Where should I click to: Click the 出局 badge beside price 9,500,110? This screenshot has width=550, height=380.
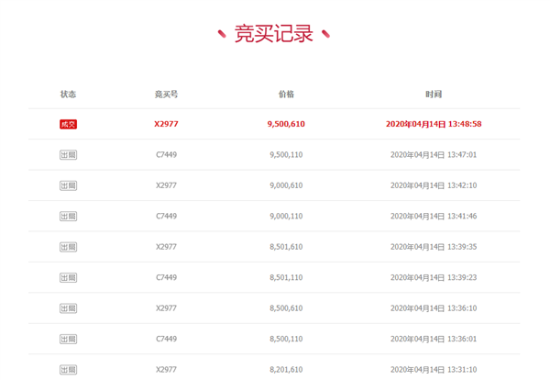click(x=68, y=155)
